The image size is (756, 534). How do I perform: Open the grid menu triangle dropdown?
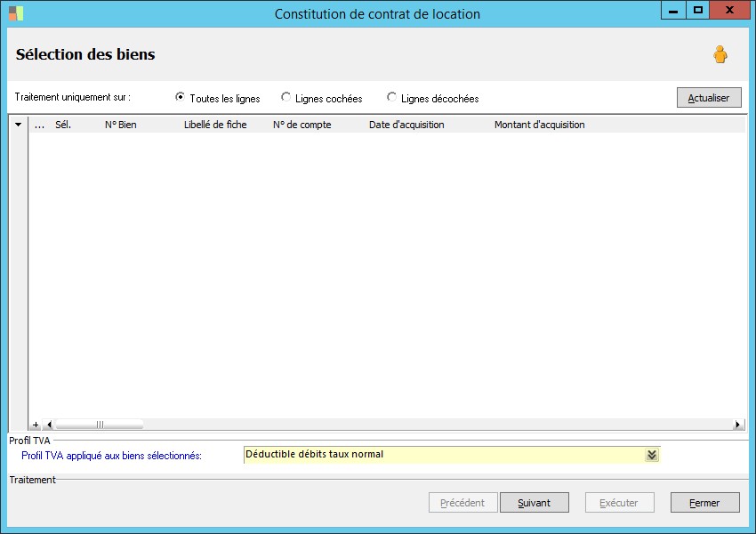[x=19, y=125]
